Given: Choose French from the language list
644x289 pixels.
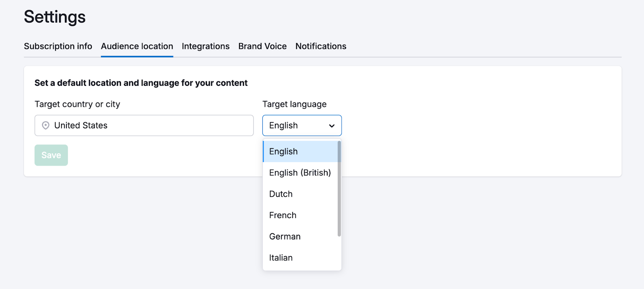Looking at the screenshot, I should (x=283, y=215).
